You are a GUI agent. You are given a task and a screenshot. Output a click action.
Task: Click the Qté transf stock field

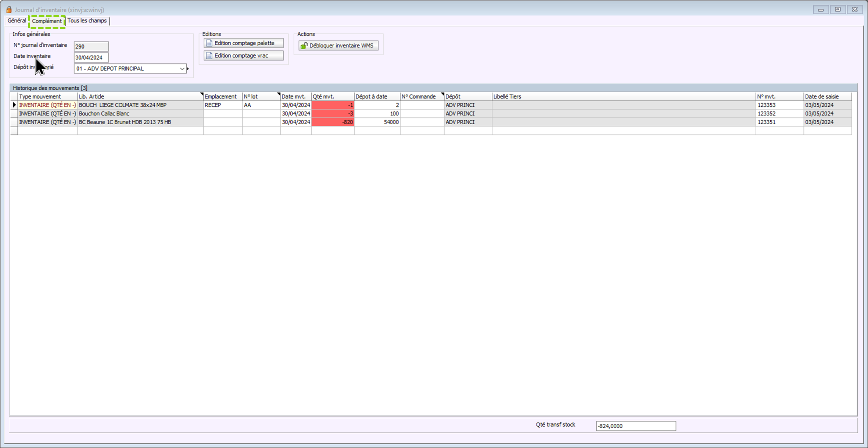[x=635, y=426]
